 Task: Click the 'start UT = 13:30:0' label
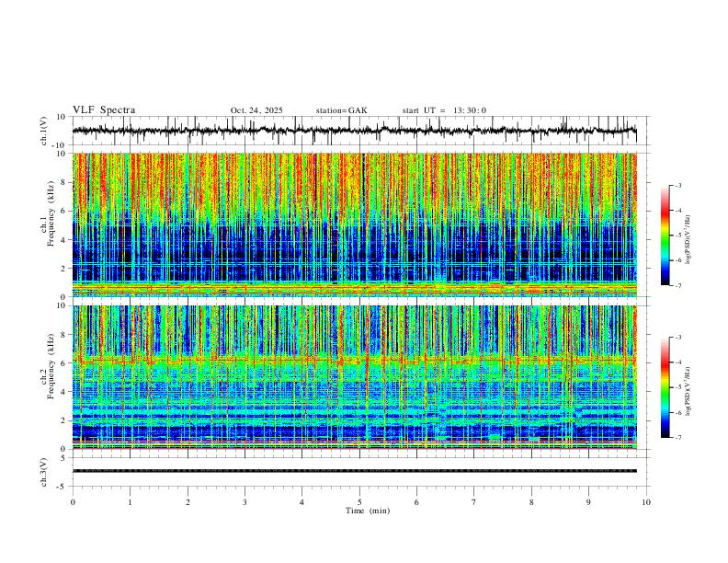(x=444, y=110)
